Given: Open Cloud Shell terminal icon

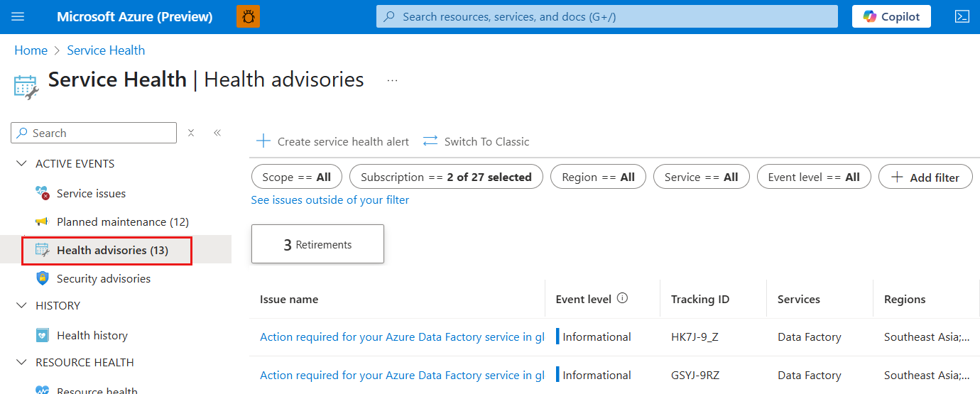Looking at the screenshot, I should [962, 17].
